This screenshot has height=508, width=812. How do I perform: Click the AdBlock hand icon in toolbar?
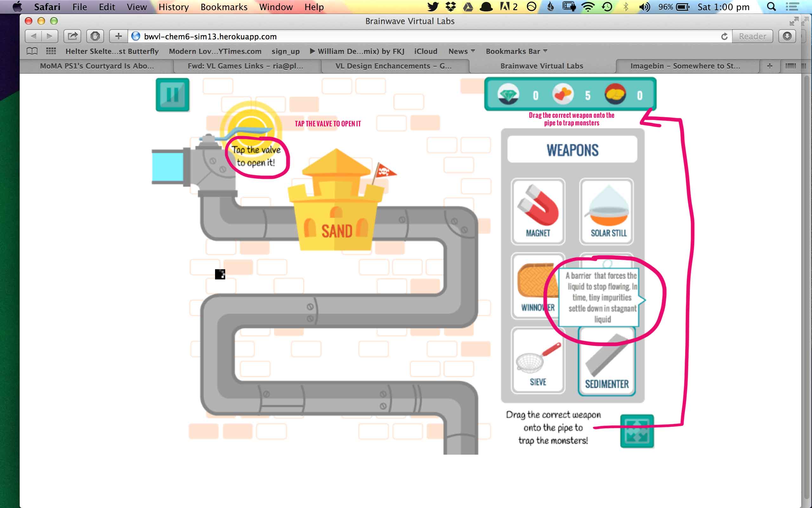click(x=95, y=36)
